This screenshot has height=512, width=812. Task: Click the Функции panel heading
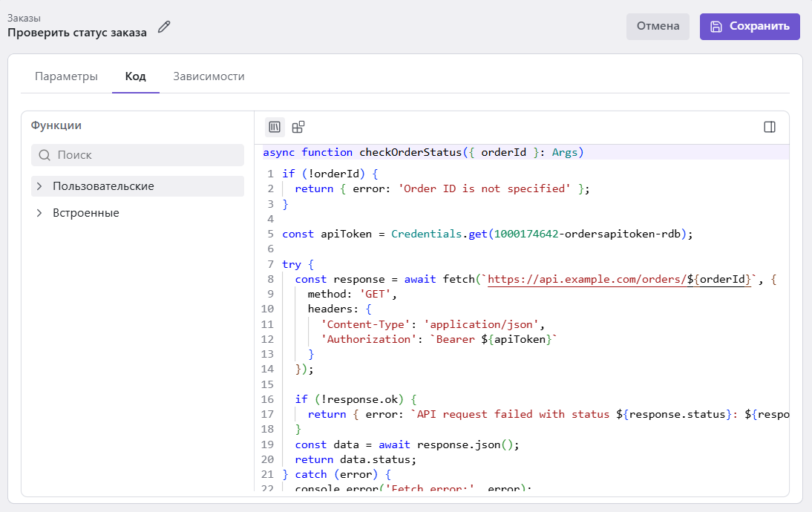click(56, 125)
